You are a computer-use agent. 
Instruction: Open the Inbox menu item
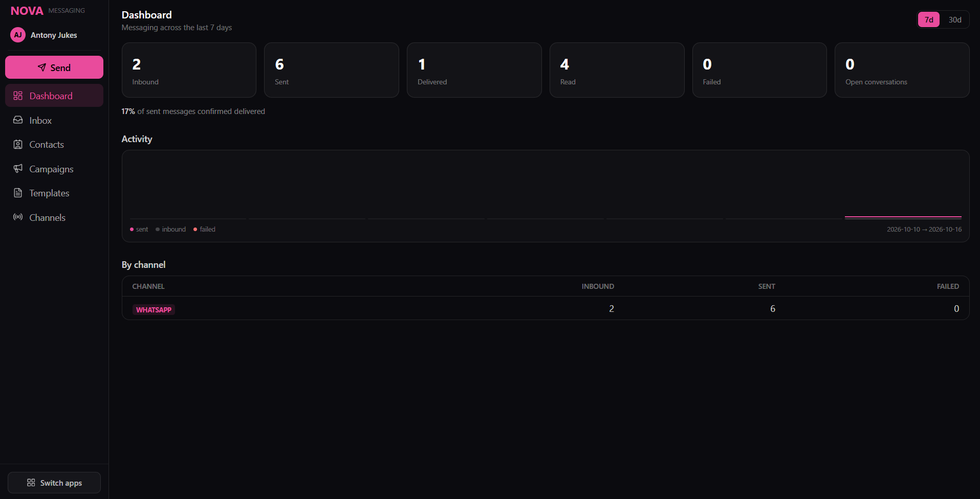[54, 120]
